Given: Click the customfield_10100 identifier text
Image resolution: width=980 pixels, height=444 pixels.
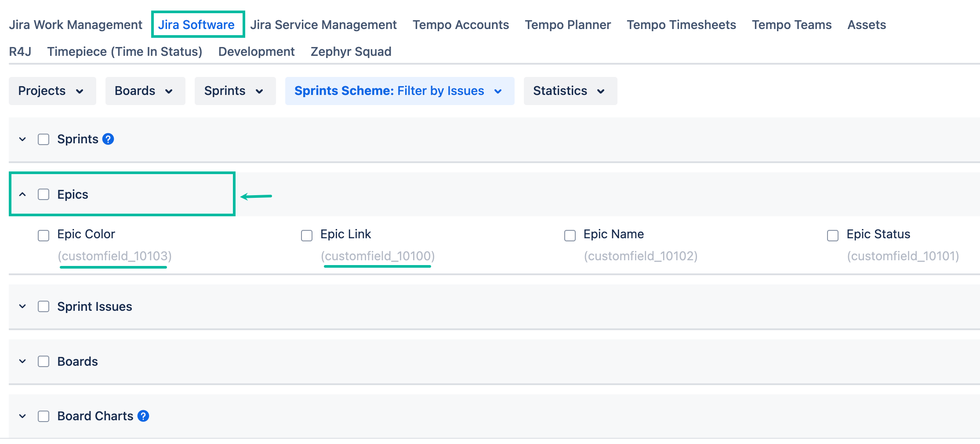Looking at the screenshot, I should tap(378, 256).
